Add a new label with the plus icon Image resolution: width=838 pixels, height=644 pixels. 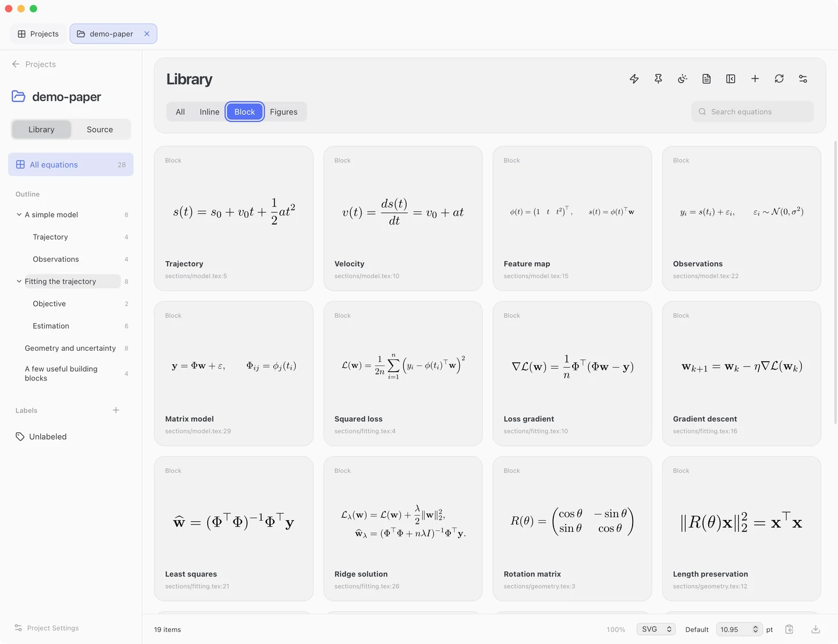[116, 410]
